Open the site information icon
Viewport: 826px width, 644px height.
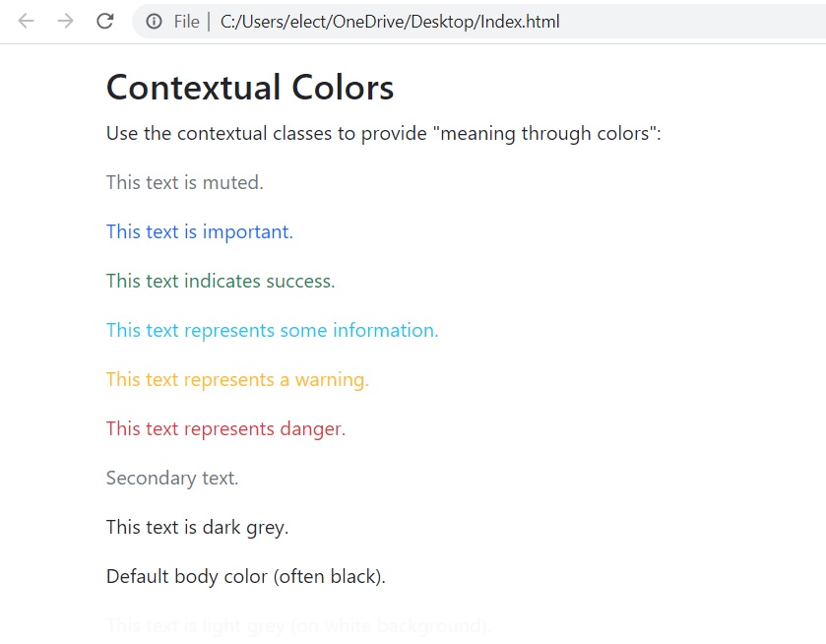(154, 22)
